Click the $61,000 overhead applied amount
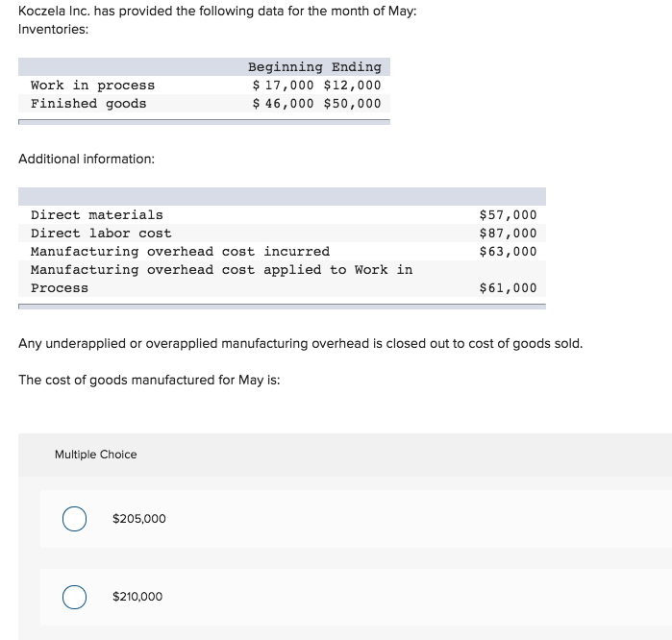The width and height of the screenshot is (672, 640). tap(508, 288)
